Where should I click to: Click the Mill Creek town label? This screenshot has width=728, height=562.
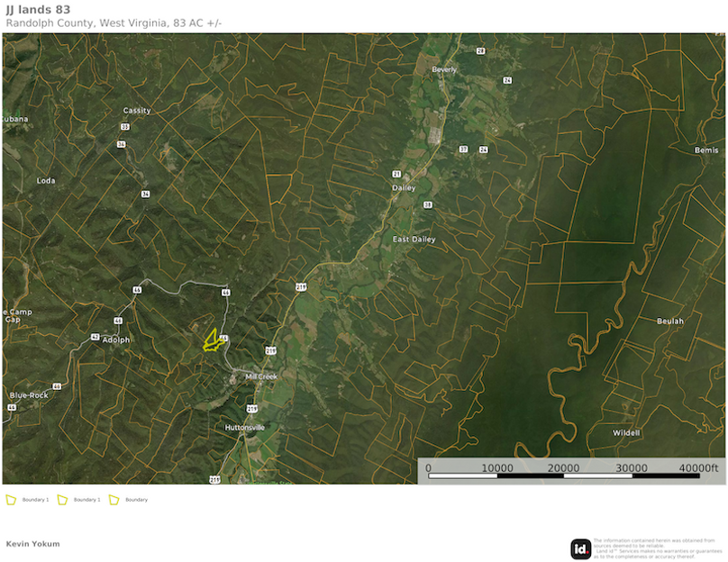(259, 377)
